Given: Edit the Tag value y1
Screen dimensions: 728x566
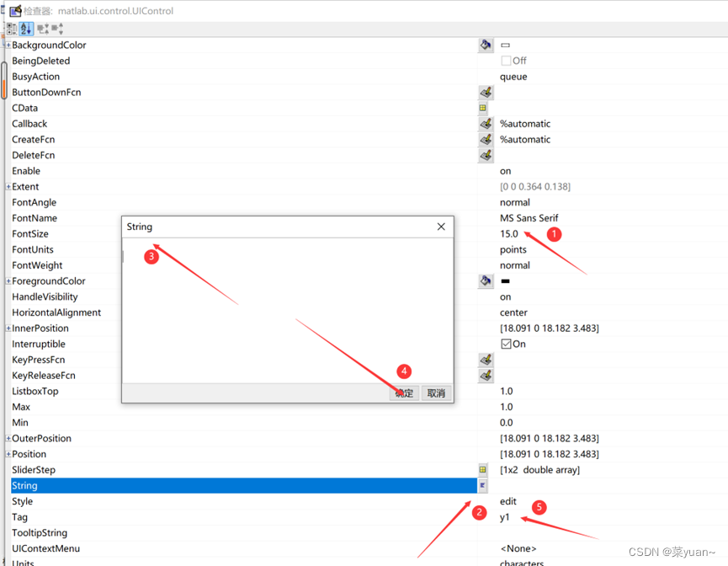Looking at the screenshot, I should click(505, 517).
